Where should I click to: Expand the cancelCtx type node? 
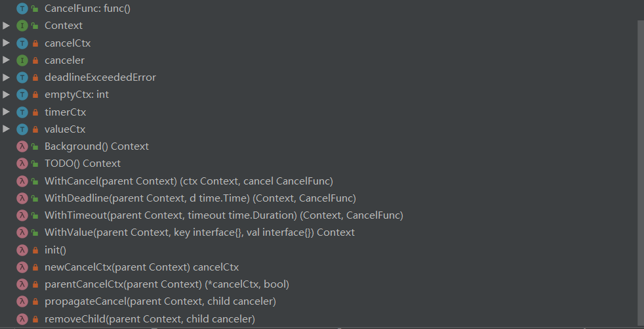pyautogui.click(x=6, y=43)
